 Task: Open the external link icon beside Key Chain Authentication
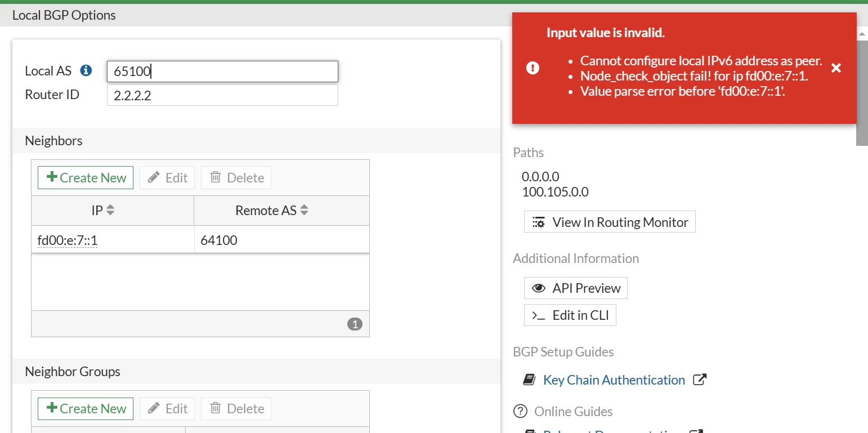699,380
